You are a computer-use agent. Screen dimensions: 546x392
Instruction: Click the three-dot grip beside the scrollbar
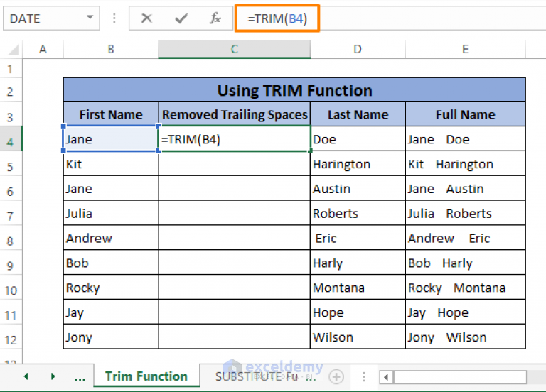(364, 376)
